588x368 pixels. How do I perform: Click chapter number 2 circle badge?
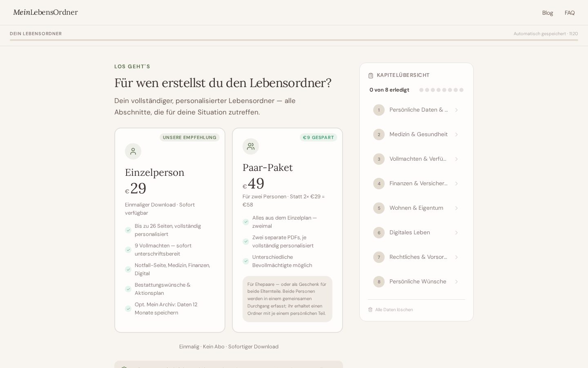click(x=379, y=135)
